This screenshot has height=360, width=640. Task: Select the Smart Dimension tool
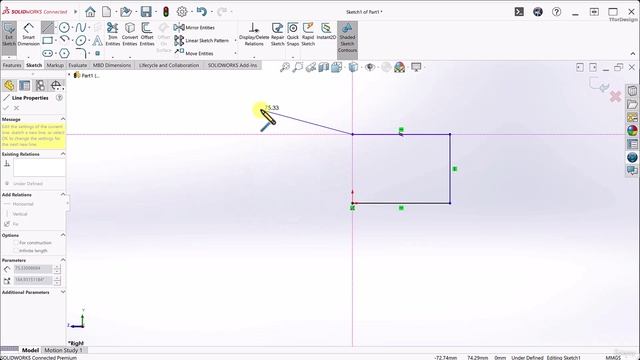click(x=28, y=35)
